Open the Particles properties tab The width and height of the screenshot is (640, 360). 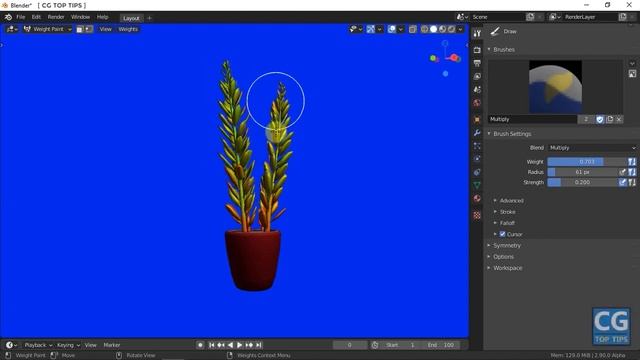(x=477, y=146)
